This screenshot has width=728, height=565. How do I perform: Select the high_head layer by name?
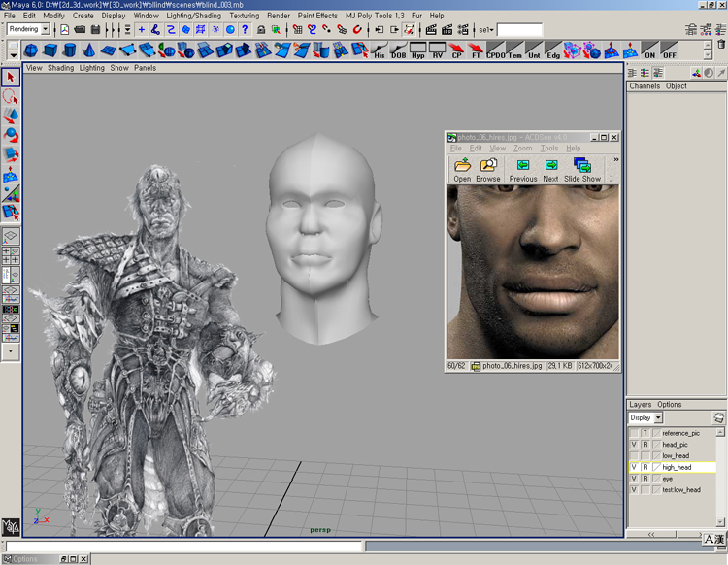tap(677, 467)
